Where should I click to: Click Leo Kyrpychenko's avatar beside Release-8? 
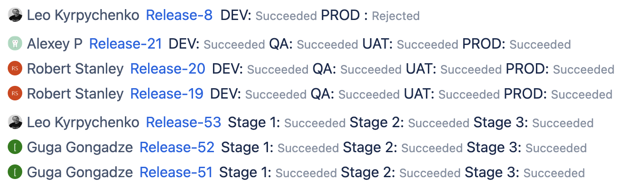[x=15, y=15]
